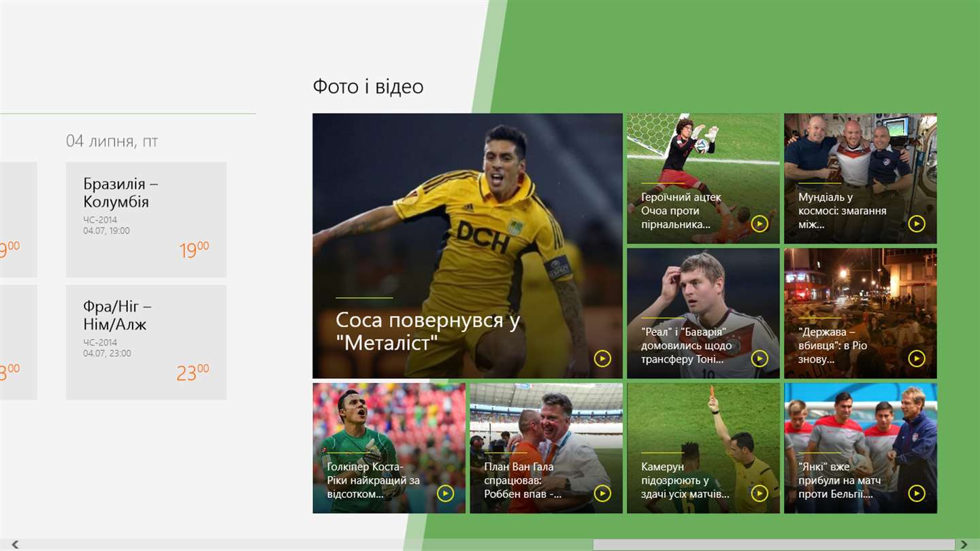Click the horizontal scrollbar right arrow
980x551 pixels.
pos(964,544)
